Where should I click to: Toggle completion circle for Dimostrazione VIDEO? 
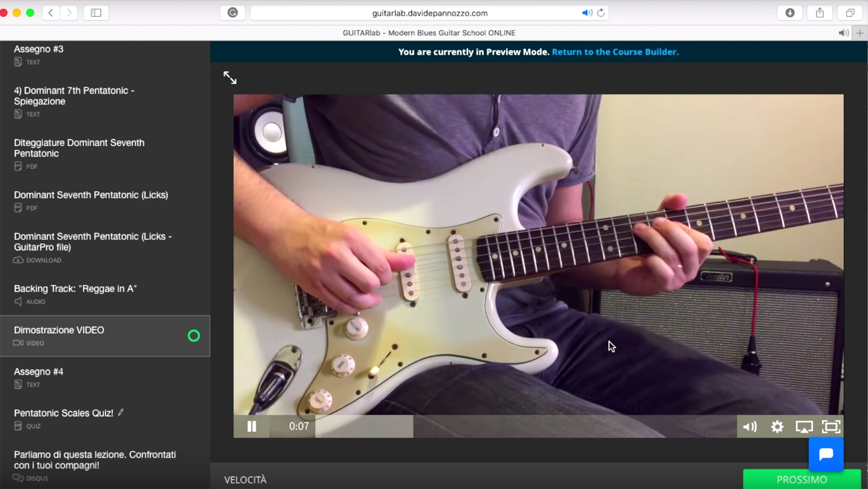click(194, 336)
